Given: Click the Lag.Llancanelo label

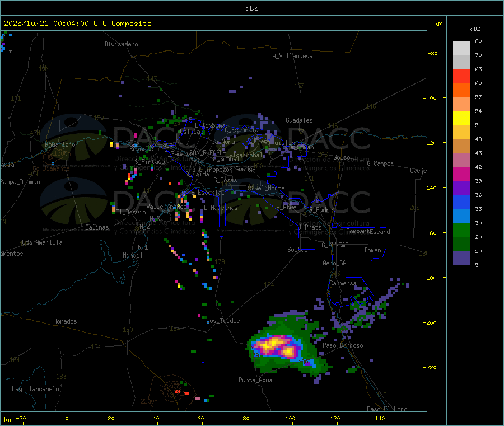Looking at the screenshot, I should pos(35,389).
